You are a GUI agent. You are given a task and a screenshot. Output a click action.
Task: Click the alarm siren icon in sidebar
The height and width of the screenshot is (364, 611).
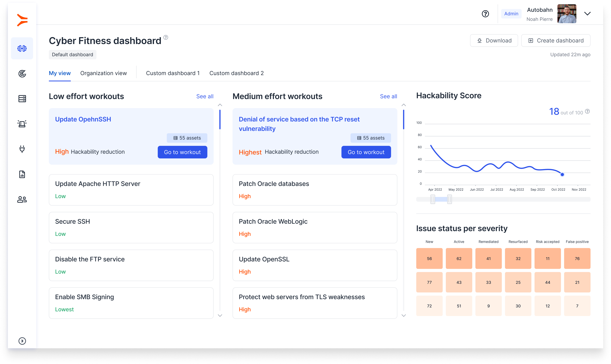pyautogui.click(x=22, y=124)
